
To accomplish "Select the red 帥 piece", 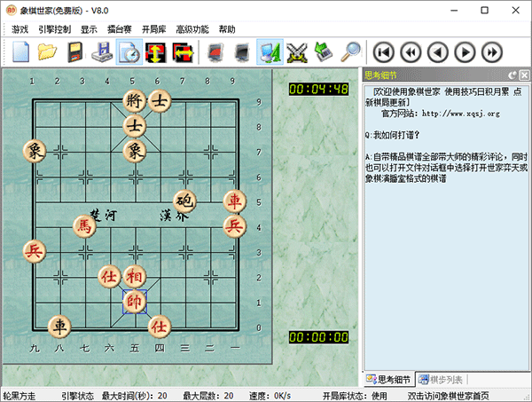I will point(135,302).
